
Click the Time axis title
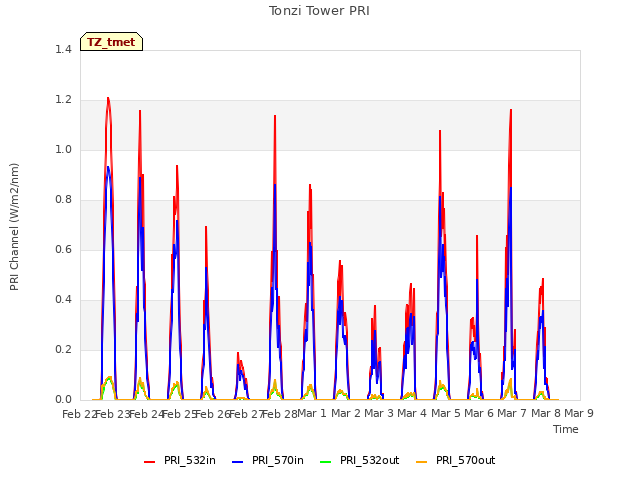coord(566,429)
